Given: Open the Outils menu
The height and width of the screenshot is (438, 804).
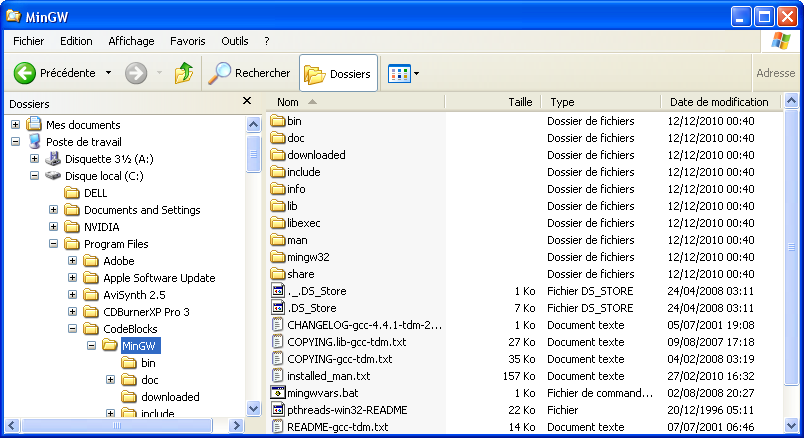Looking at the screenshot, I should coord(235,41).
